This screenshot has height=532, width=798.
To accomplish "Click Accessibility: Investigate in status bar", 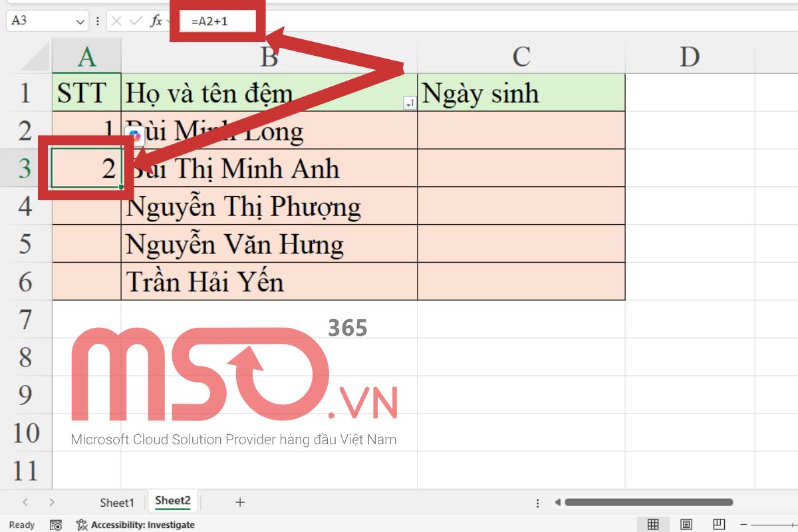I will [136, 525].
